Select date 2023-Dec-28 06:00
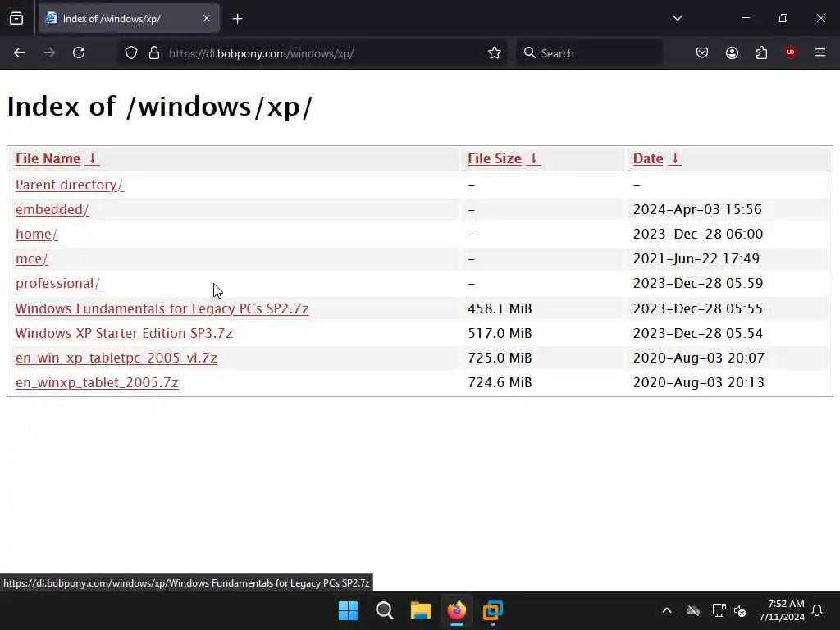 698,234
